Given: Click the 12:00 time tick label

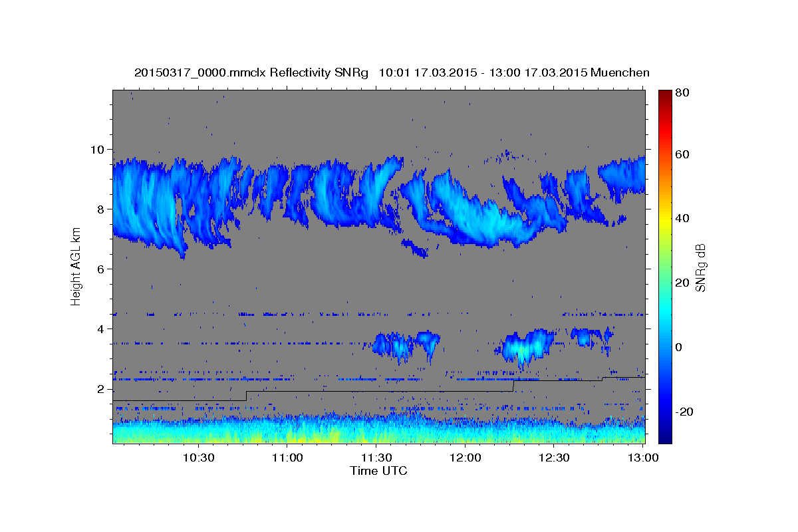Looking at the screenshot, I should point(465,458).
